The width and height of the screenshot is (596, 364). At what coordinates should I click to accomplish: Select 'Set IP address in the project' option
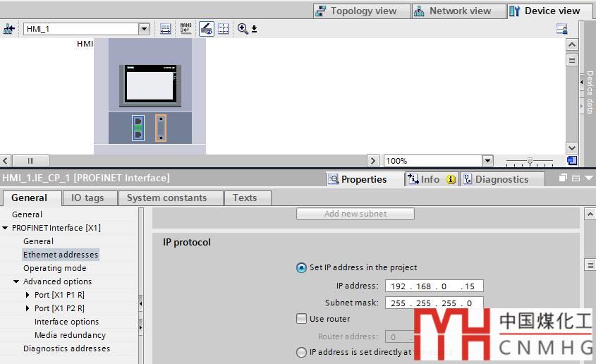coord(302,267)
